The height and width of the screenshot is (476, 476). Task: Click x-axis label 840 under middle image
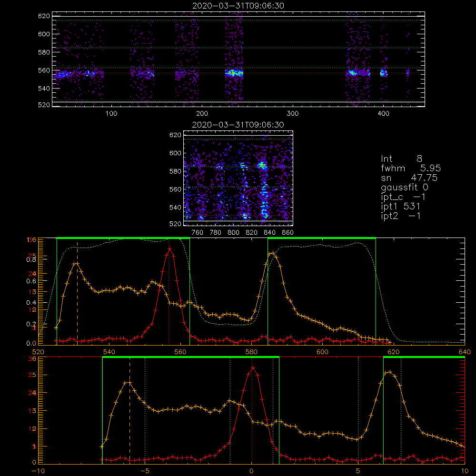(x=269, y=233)
